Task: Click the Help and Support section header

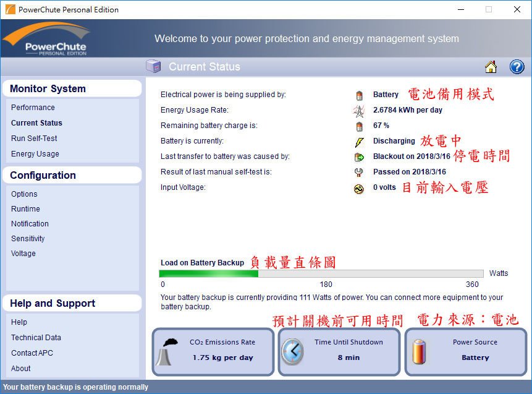Action: tap(72, 303)
